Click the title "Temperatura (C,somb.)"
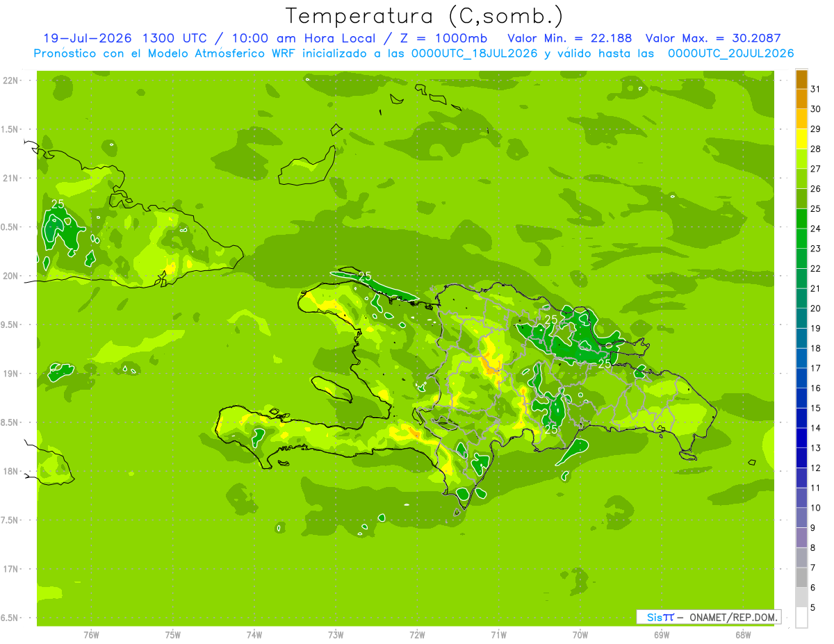The image size is (834, 644). [x=425, y=17]
